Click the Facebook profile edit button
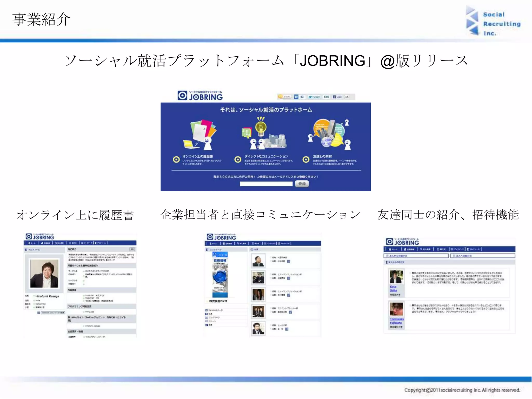The image size is (532, 399). coord(52,313)
